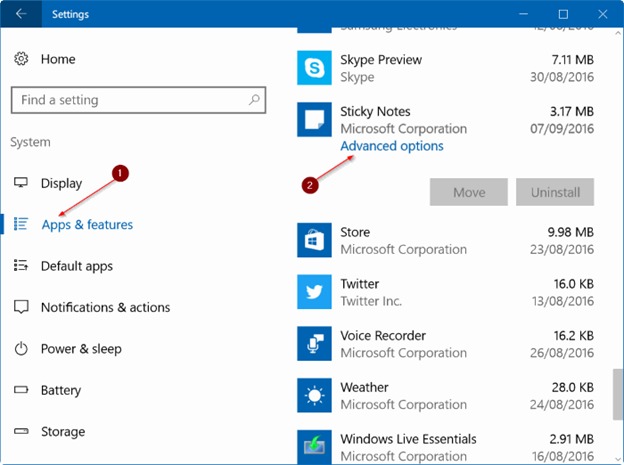624x465 pixels.
Task: Click the Uninstall button
Action: coord(555,192)
